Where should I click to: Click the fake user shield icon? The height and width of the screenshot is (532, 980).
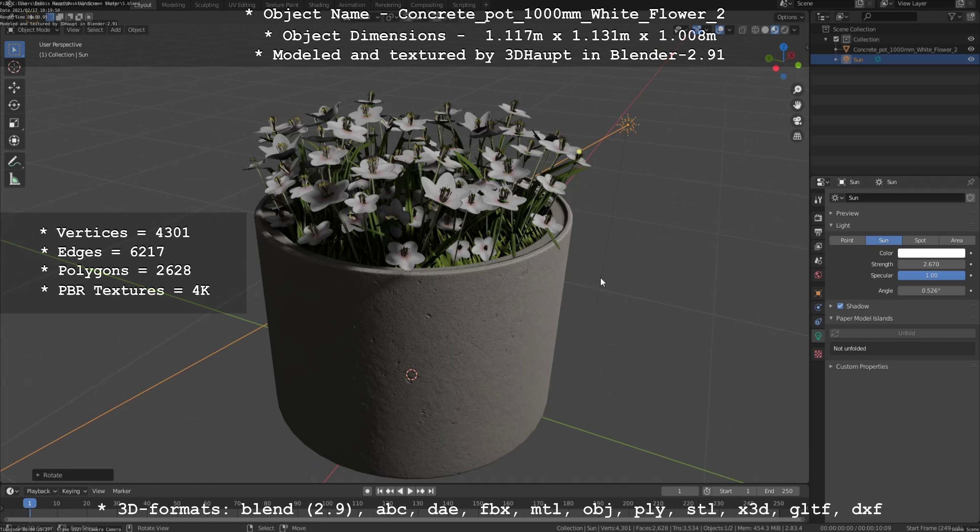point(970,198)
